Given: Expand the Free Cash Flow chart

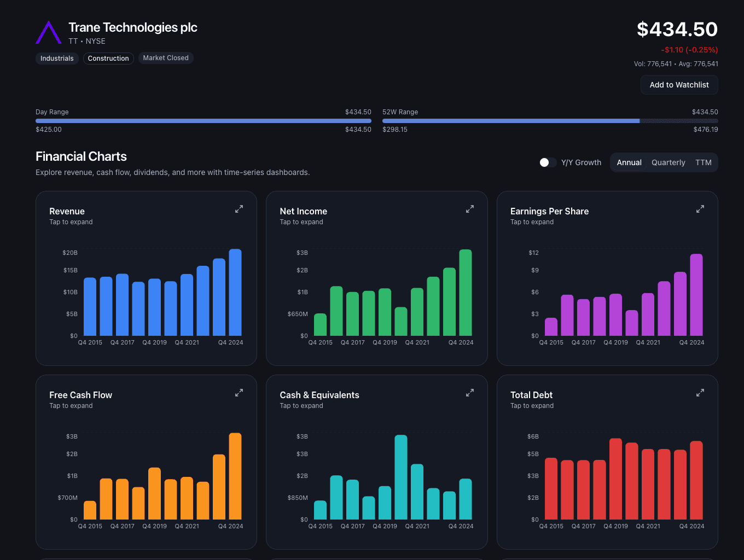Looking at the screenshot, I should point(239,393).
